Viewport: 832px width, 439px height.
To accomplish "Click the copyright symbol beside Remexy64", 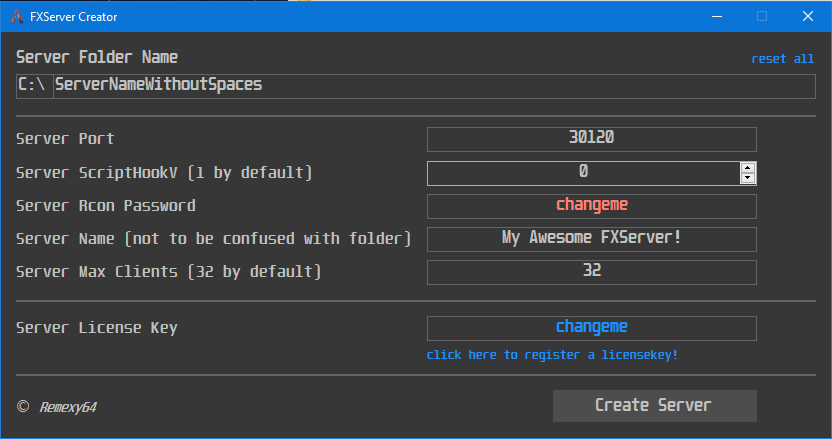I will point(23,406).
